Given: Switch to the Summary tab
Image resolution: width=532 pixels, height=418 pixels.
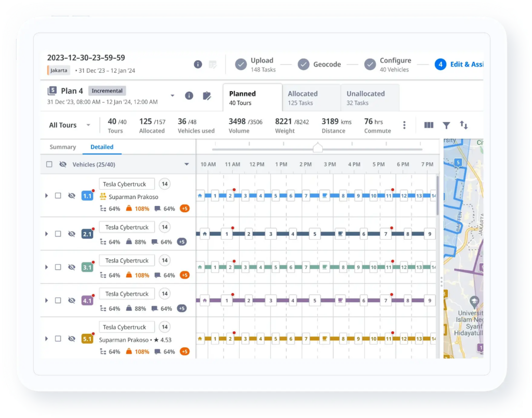Looking at the screenshot, I should pos(62,147).
